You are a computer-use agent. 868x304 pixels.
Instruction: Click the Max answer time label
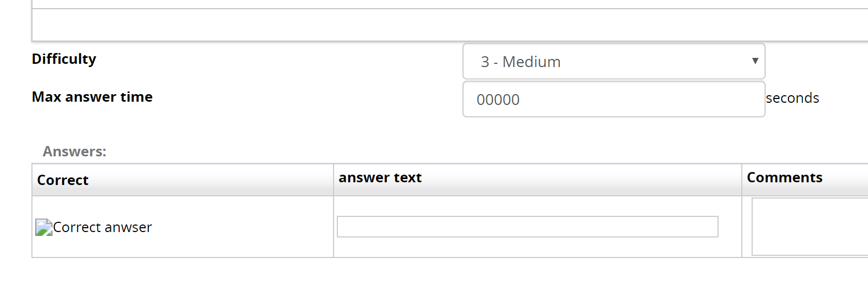coord(92,97)
